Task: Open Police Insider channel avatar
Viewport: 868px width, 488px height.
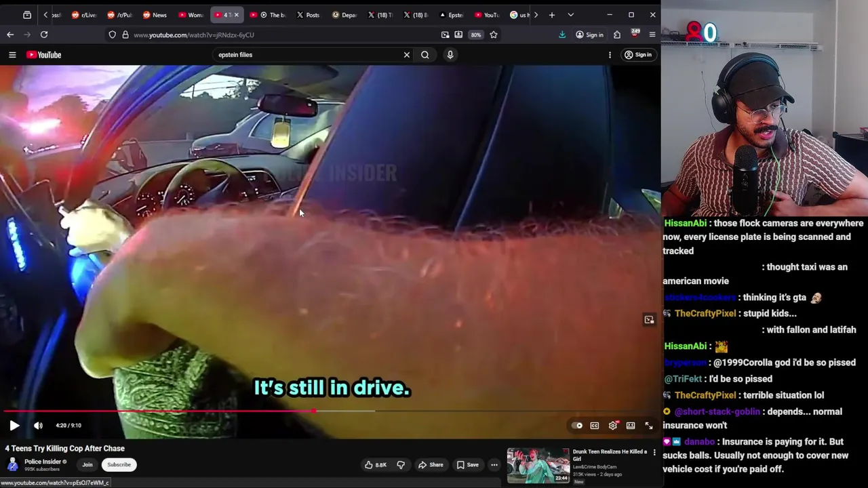Action: coord(12,464)
